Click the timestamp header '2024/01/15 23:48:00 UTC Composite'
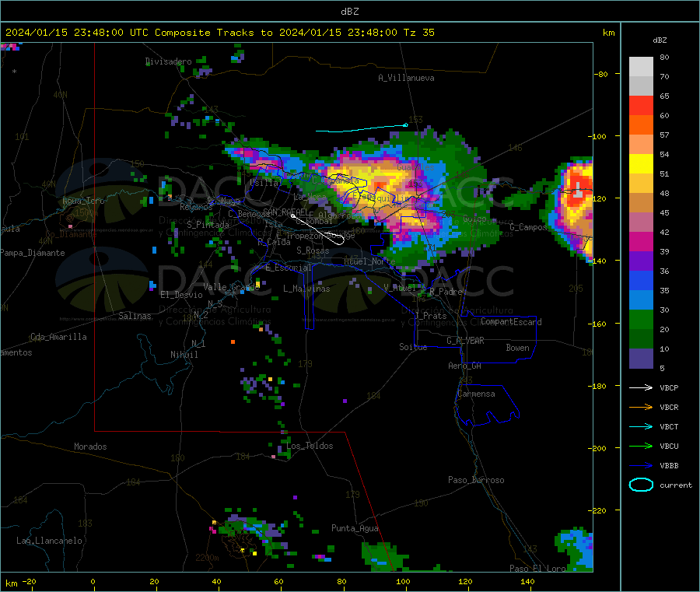700x592 pixels. coord(108,33)
